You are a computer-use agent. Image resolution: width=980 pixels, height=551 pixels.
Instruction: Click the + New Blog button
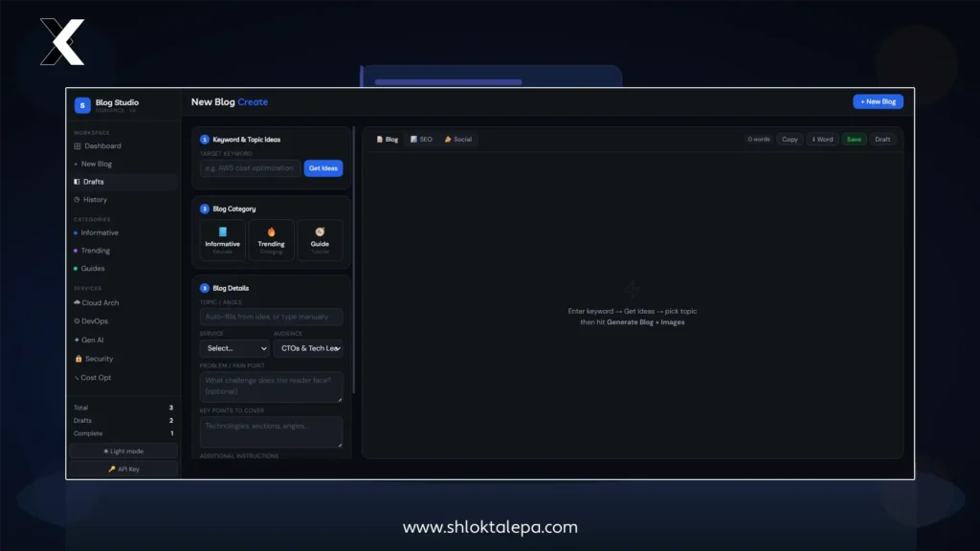879,101
